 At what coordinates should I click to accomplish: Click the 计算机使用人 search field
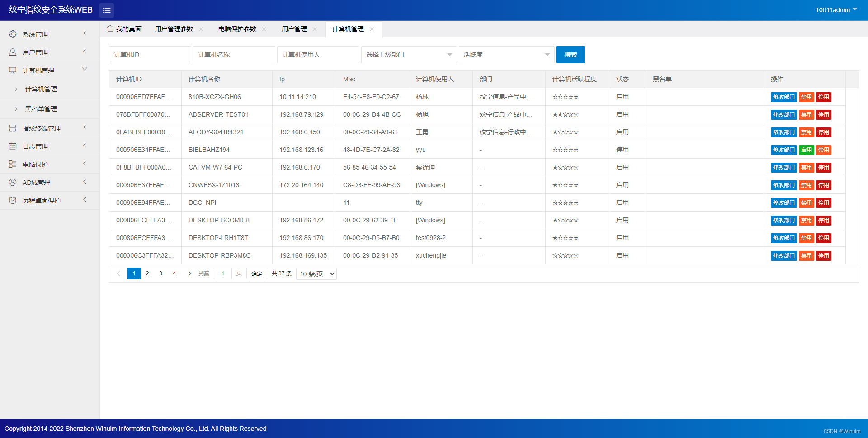pos(318,55)
